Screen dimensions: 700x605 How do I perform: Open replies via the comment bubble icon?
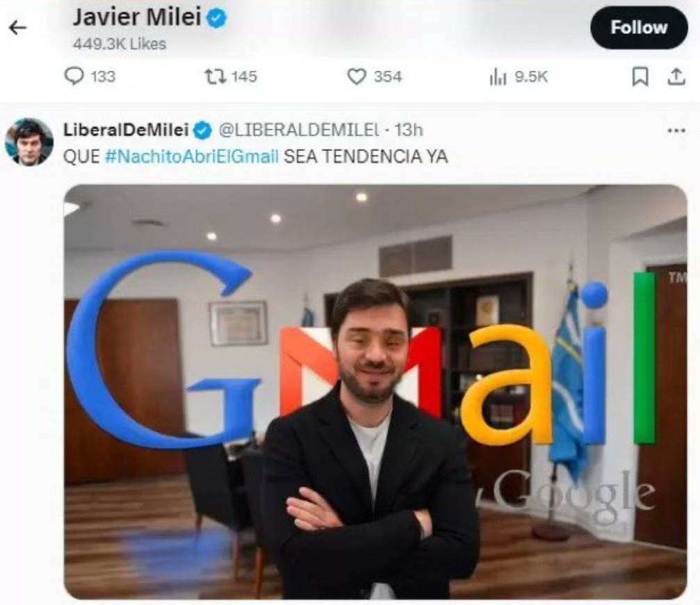[74, 76]
